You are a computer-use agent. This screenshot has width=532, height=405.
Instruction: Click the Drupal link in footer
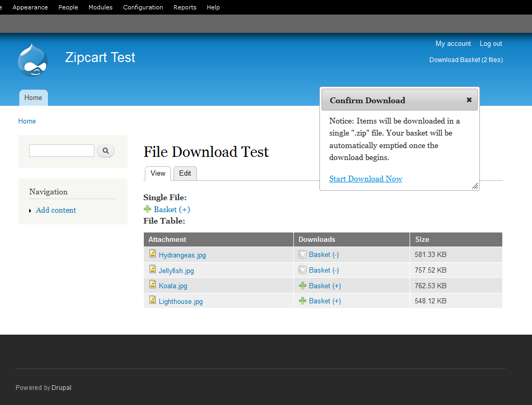pos(61,388)
